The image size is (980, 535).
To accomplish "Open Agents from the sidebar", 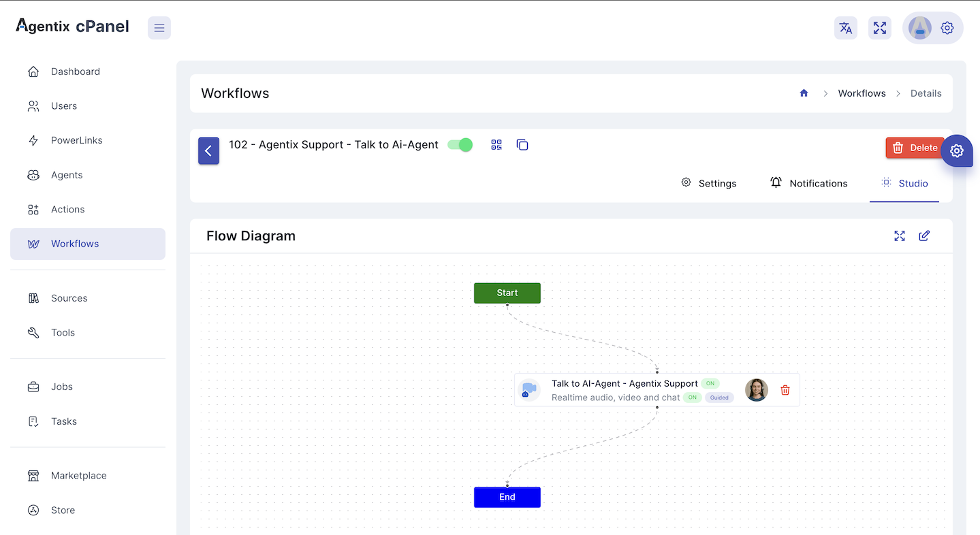I will (66, 175).
